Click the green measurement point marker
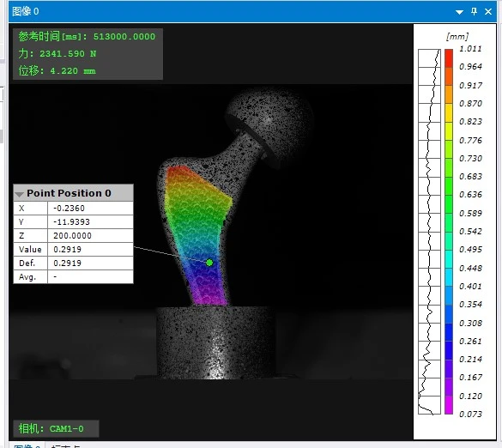The image size is (502, 448). 209,263
